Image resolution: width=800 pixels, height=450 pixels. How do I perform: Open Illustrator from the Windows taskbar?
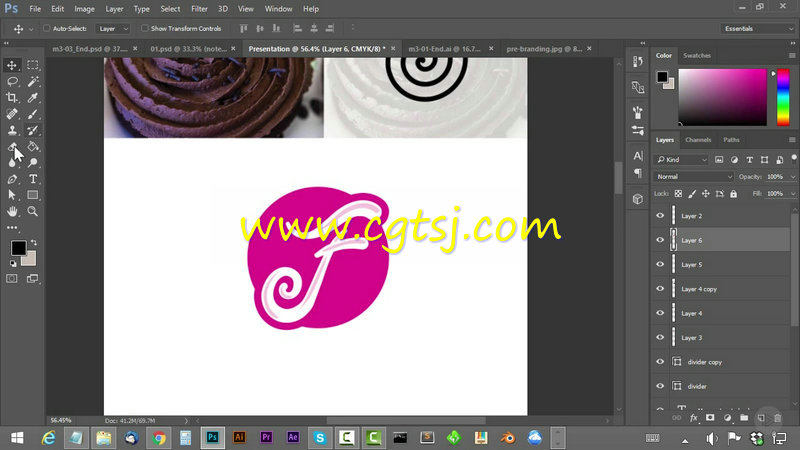click(239, 437)
